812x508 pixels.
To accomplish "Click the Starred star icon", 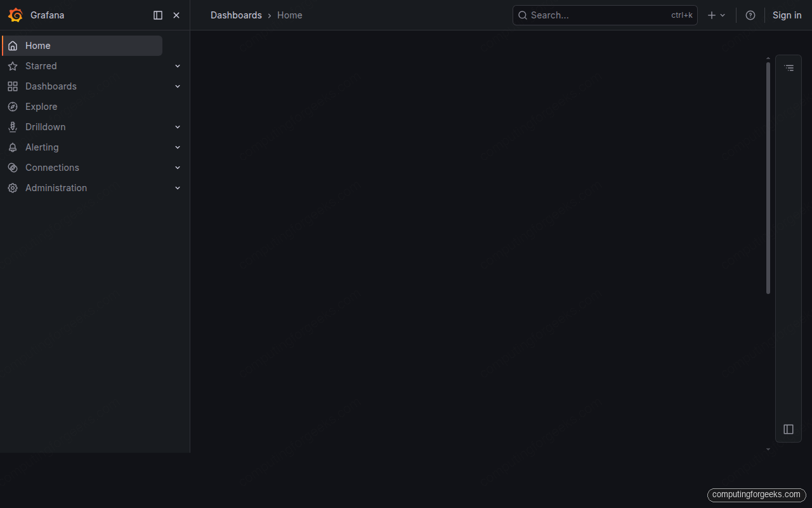I will (x=13, y=65).
